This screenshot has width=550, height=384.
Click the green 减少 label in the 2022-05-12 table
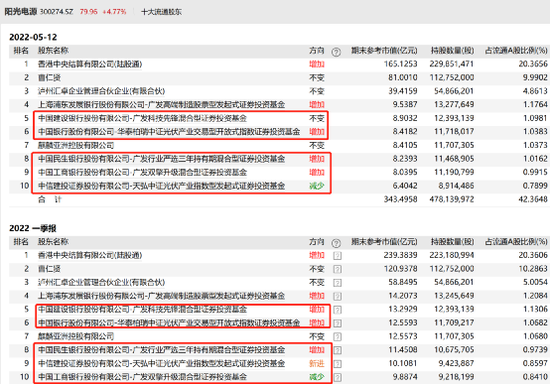[x=316, y=186]
